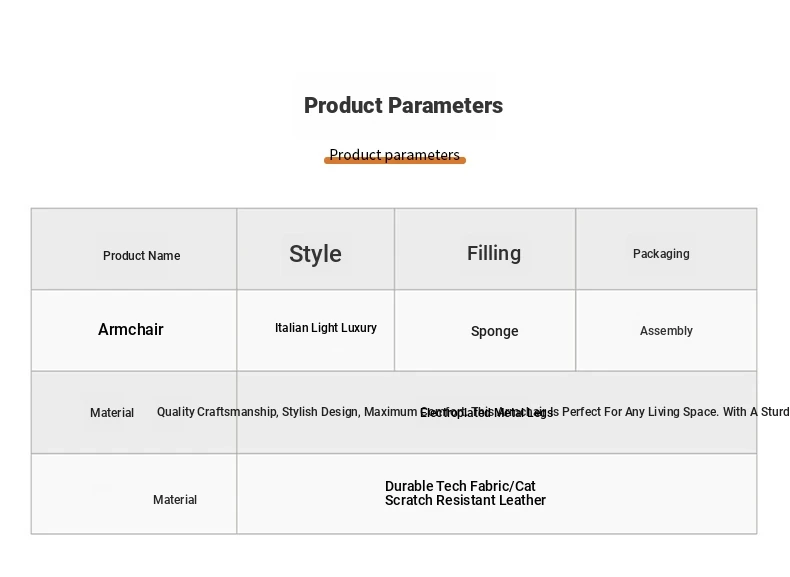Click the orange underline bar below the subtitle
The height and width of the screenshot is (577, 790).
395,160
